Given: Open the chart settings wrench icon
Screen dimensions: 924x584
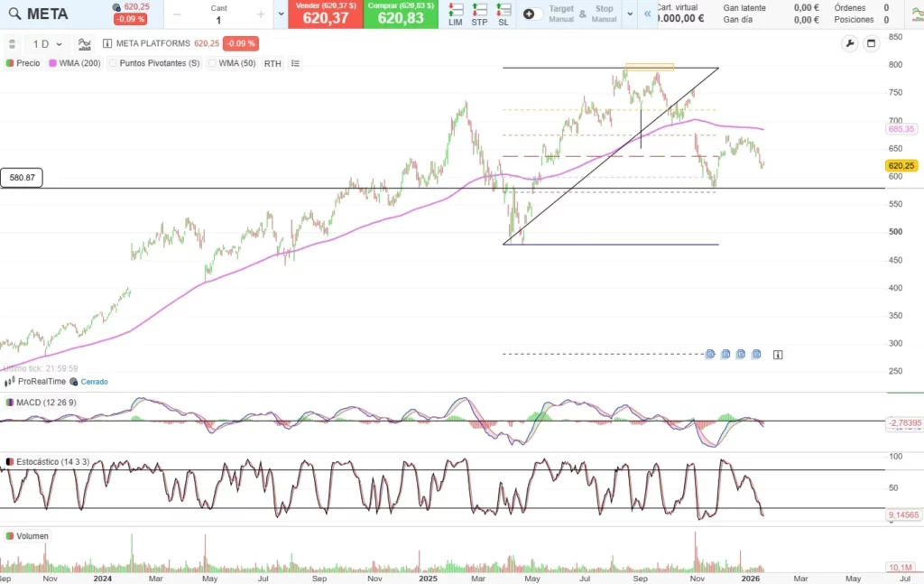Looking at the screenshot, I should pyautogui.click(x=849, y=43).
